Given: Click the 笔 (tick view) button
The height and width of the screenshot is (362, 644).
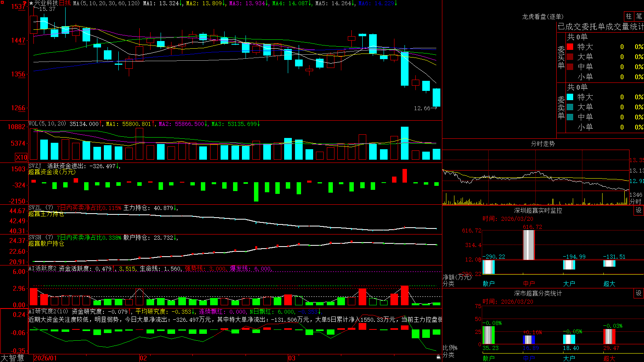Looking at the screenshot, I should (x=639, y=16).
